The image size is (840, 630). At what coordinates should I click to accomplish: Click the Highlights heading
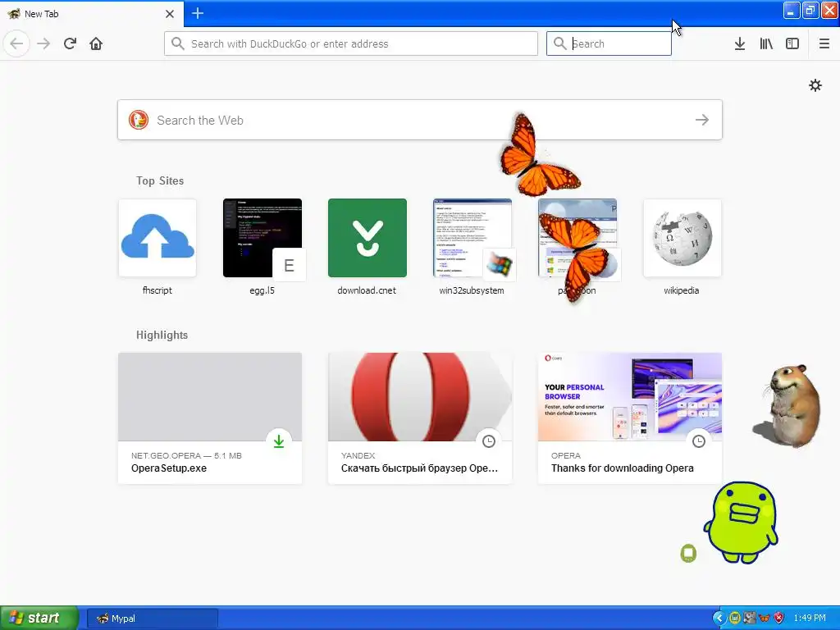(162, 335)
